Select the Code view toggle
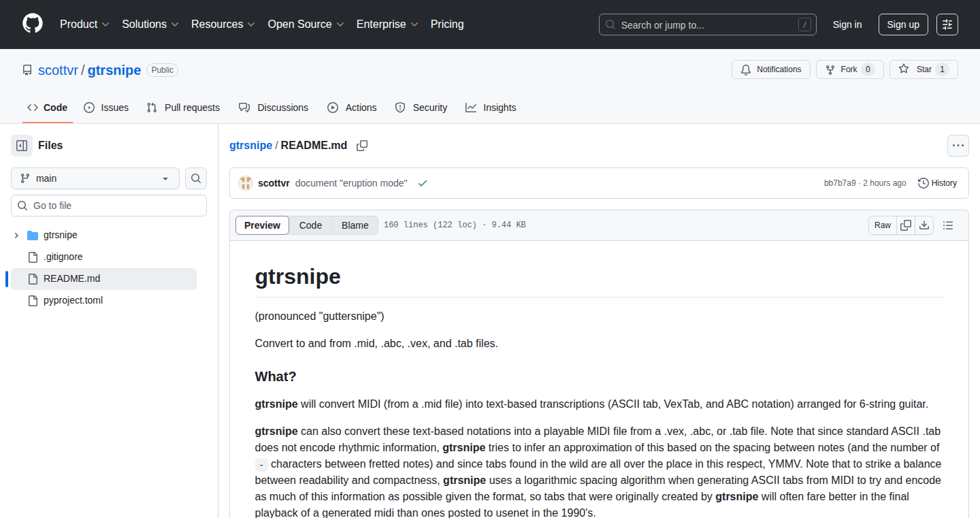Image resolution: width=980 pixels, height=518 pixels. (x=310, y=225)
